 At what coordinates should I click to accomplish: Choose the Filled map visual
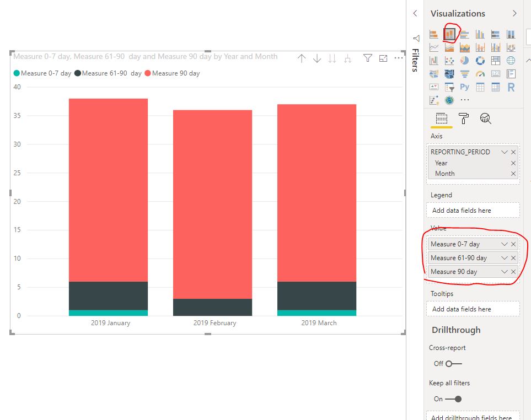434,74
